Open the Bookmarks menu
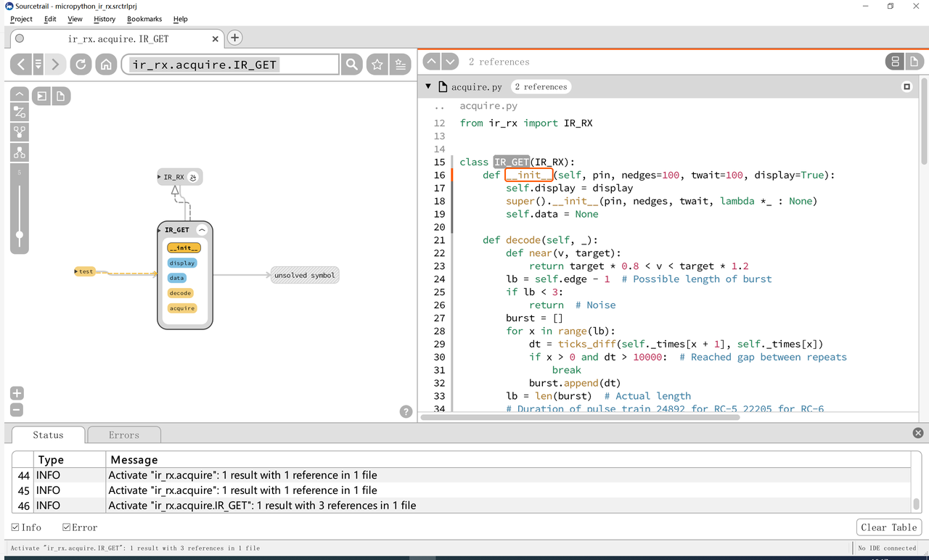The width and height of the screenshot is (929, 560). tap(144, 19)
